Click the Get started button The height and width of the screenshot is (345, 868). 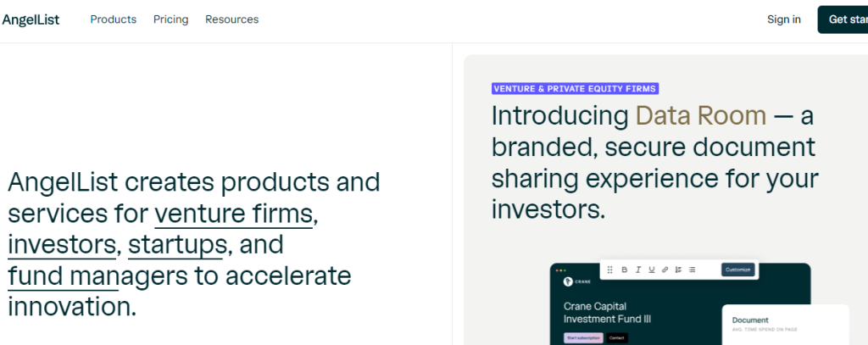(843, 19)
